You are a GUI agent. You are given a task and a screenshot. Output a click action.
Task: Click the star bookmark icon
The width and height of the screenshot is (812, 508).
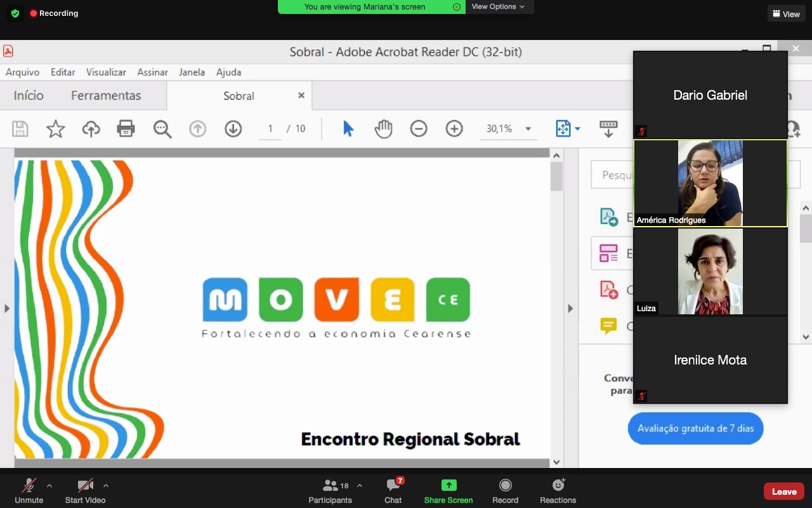tap(56, 129)
